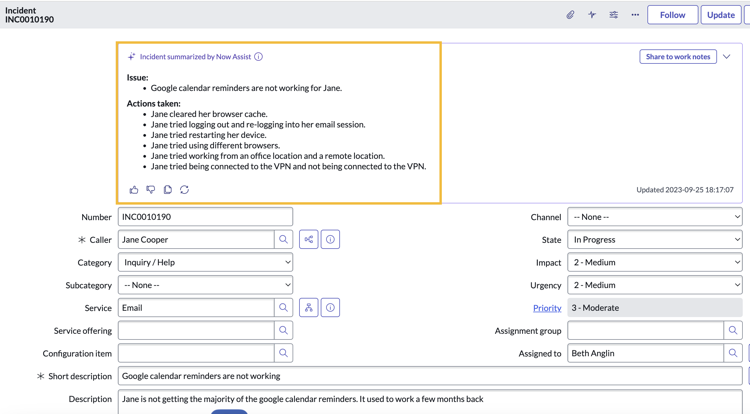Screen dimensions: 750x414
Task: Click the Assigned to field Beth Anglin
Action: [x=646, y=353]
